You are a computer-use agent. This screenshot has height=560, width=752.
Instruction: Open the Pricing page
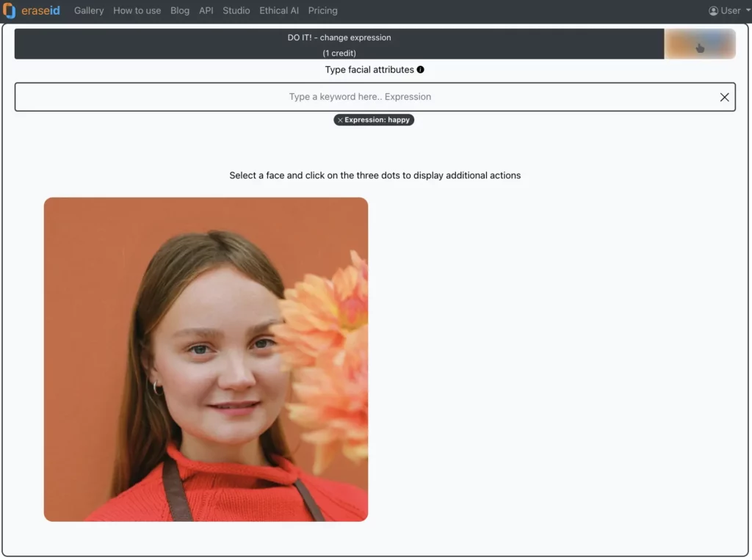(323, 11)
